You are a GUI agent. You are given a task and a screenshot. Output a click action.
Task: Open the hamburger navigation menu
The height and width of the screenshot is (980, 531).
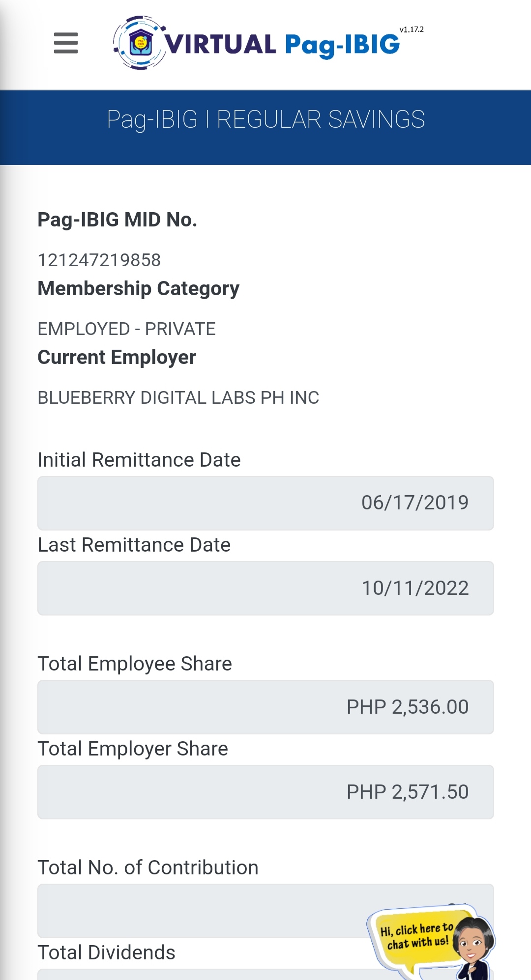[x=66, y=43]
